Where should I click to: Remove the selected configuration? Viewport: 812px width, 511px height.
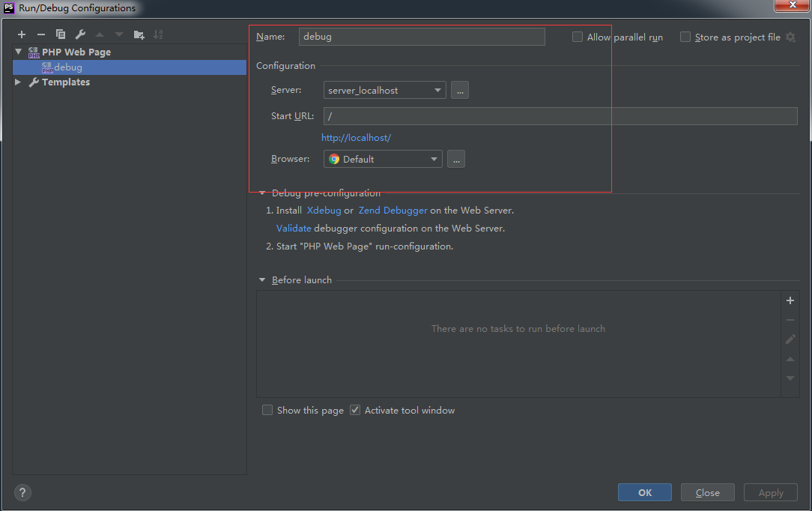41,34
